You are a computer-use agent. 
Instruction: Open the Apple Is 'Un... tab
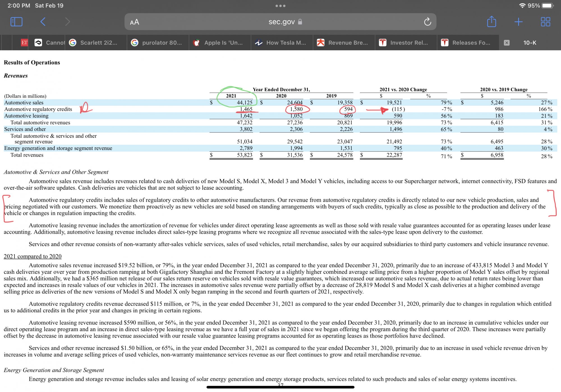click(x=220, y=43)
